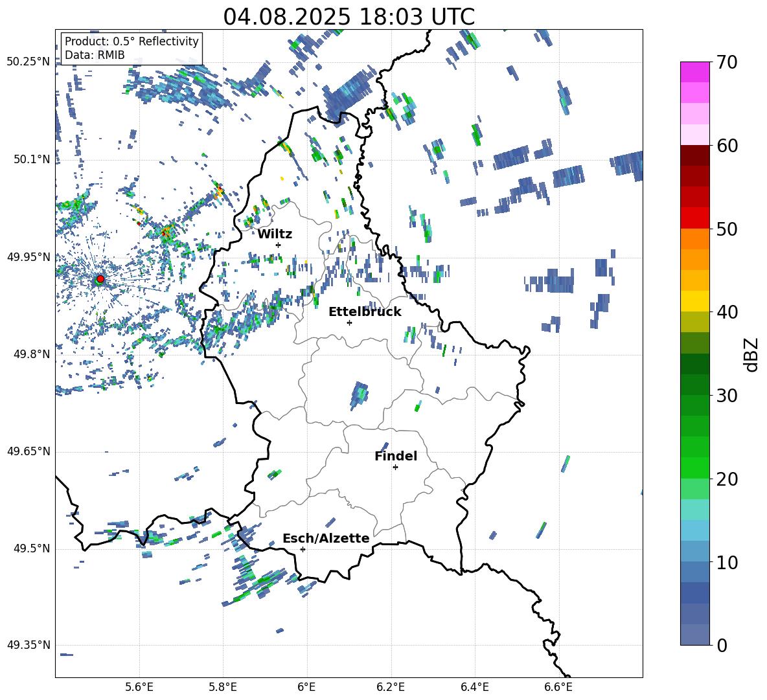Select the Findel city label

tap(396, 456)
